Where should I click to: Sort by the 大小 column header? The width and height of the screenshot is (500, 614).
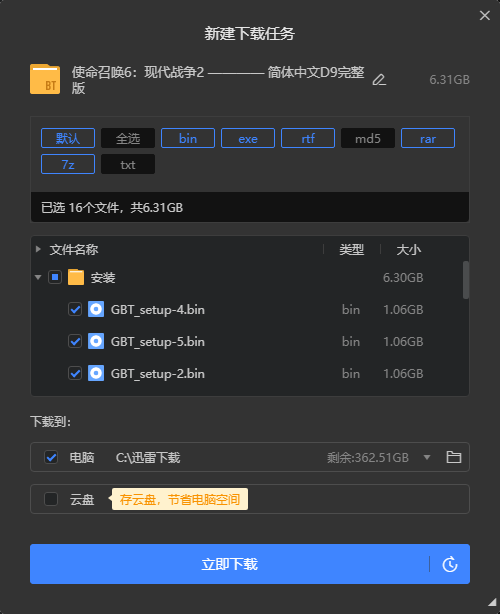tap(409, 249)
